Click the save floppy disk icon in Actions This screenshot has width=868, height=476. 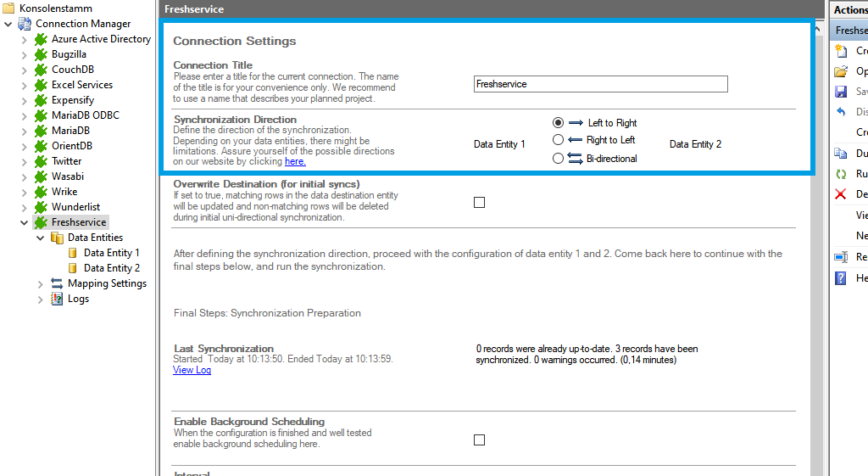841,92
